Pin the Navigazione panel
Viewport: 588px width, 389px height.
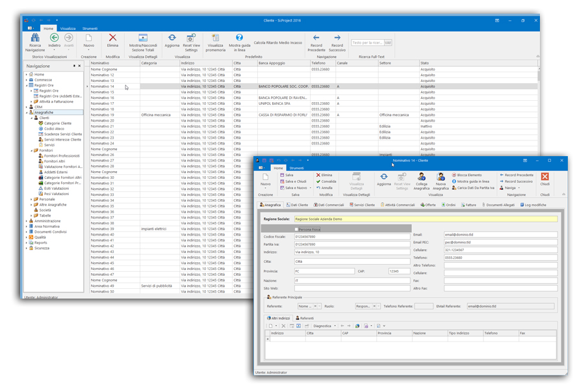tap(74, 66)
